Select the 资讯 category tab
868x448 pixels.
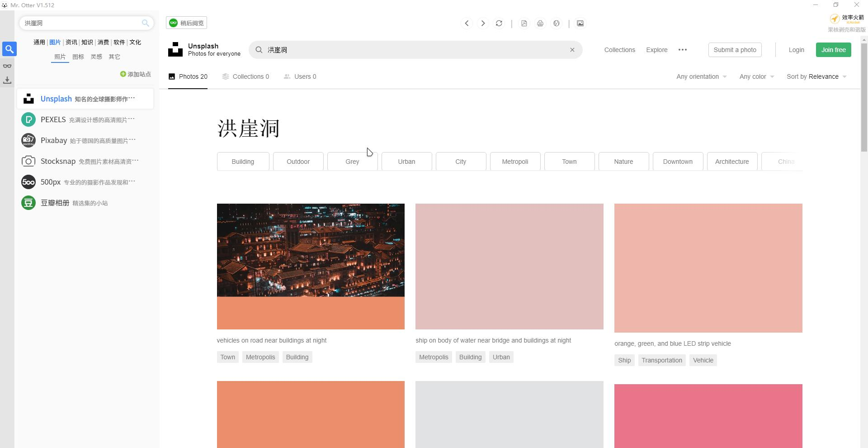tap(71, 42)
